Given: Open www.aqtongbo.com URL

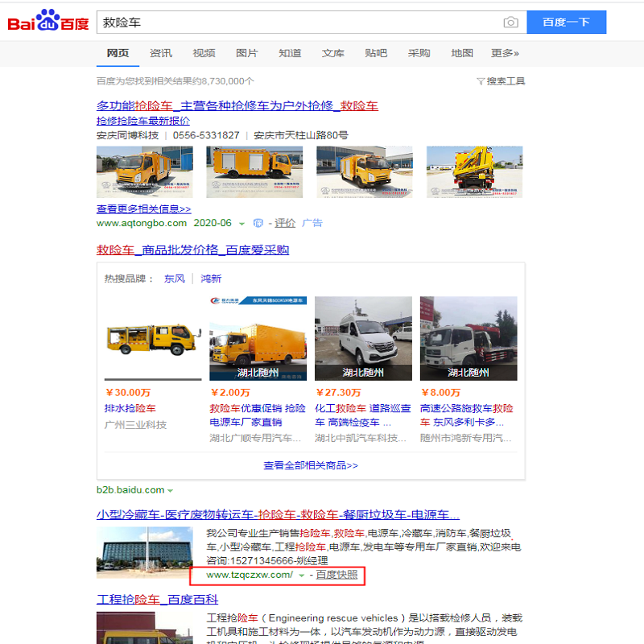Looking at the screenshot, I should point(142,223).
